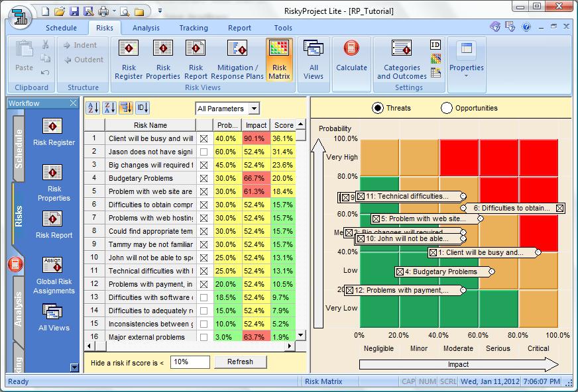Viewport: 578px width, 392px height.
Task: Check the Difficulties with software row checkbox
Action: [204, 297]
